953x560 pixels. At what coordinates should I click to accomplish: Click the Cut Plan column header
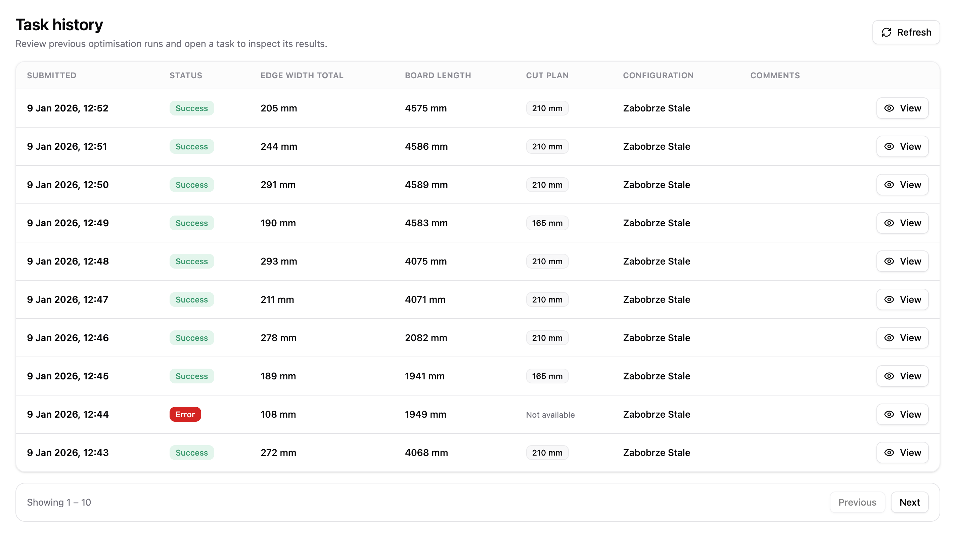coord(547,75)
